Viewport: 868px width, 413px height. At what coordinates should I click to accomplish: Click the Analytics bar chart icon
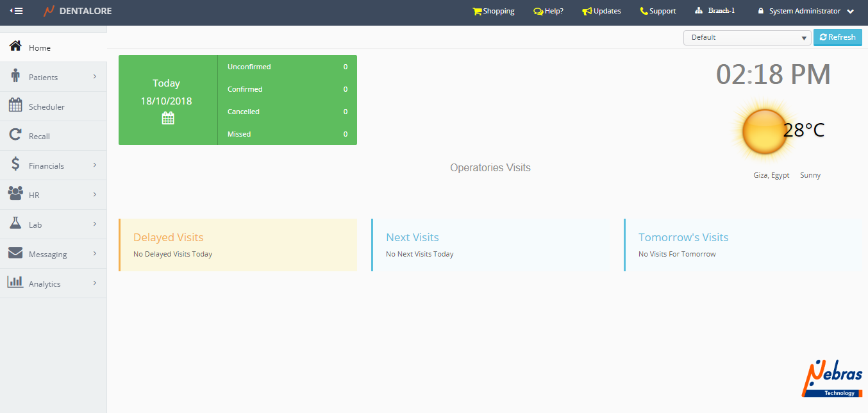(x=15, y=283)
